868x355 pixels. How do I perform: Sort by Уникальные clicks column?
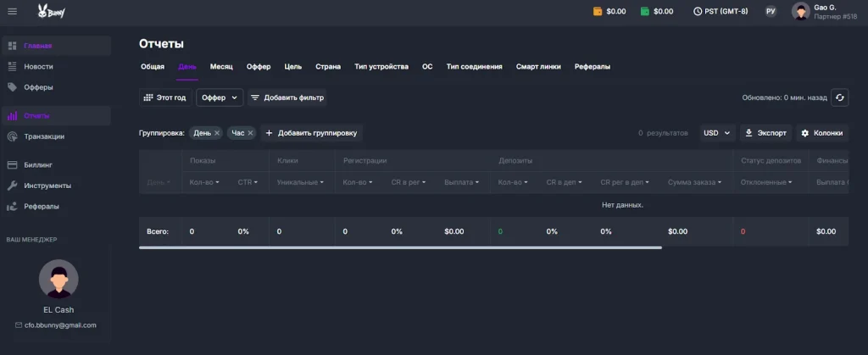pyautogui.click(x=301, y=182)
